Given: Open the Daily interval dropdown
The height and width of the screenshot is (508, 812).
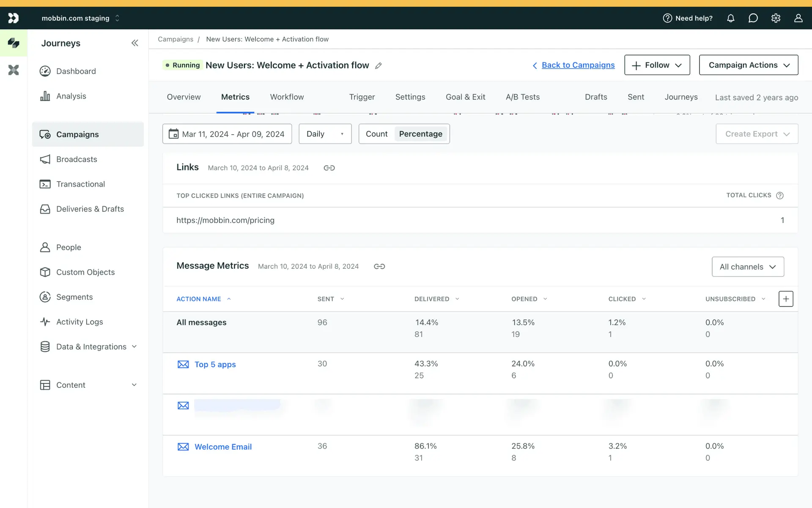Looking at the screenshot, I should coord(325,134).
